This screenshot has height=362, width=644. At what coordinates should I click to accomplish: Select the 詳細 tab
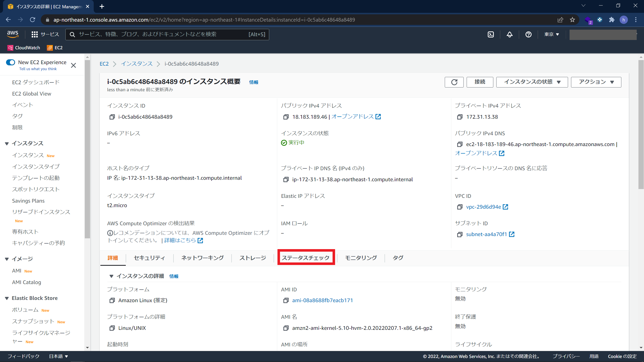(x=113, y=258)
